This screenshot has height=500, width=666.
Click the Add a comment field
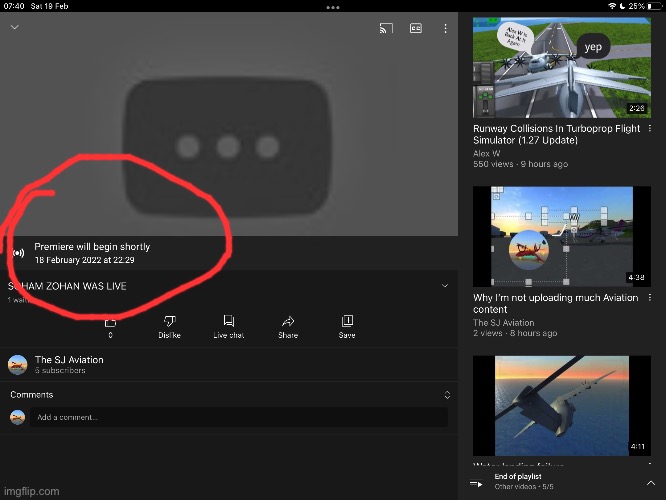[x=239, y=417]
